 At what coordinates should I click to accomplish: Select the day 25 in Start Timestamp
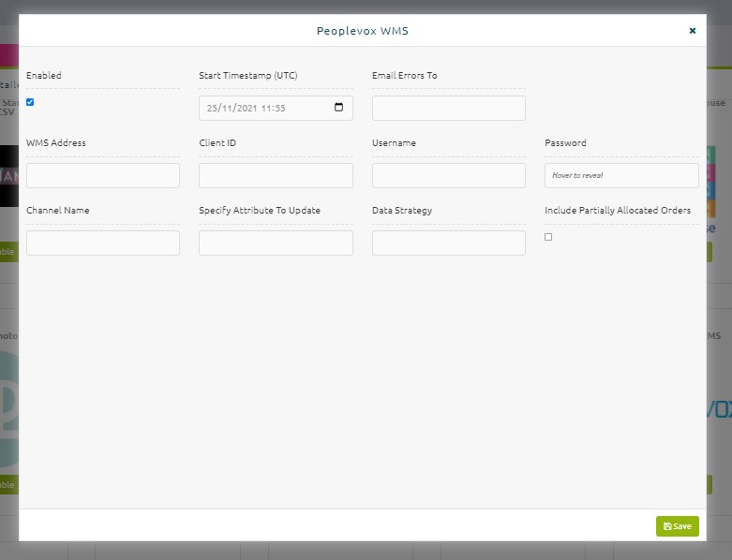212,109
